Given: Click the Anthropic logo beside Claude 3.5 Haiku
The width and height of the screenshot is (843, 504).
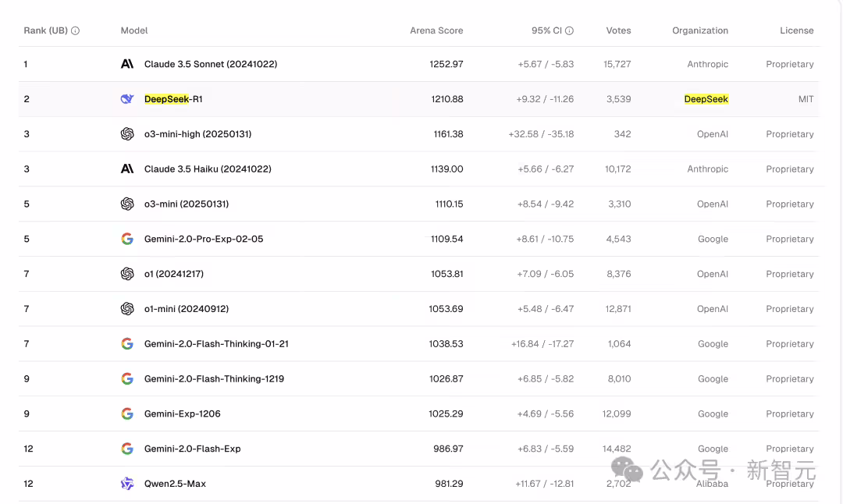Looking at the screenshot, I should tap(127, 169).
